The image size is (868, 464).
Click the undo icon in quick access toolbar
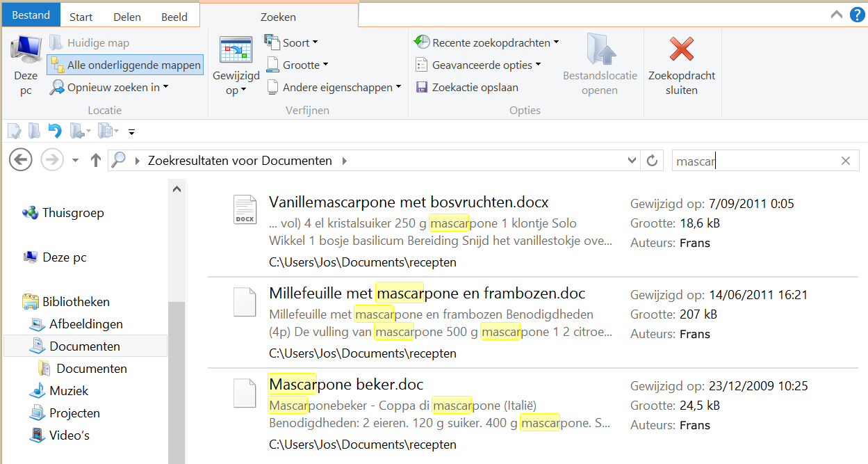coord(55,131)
